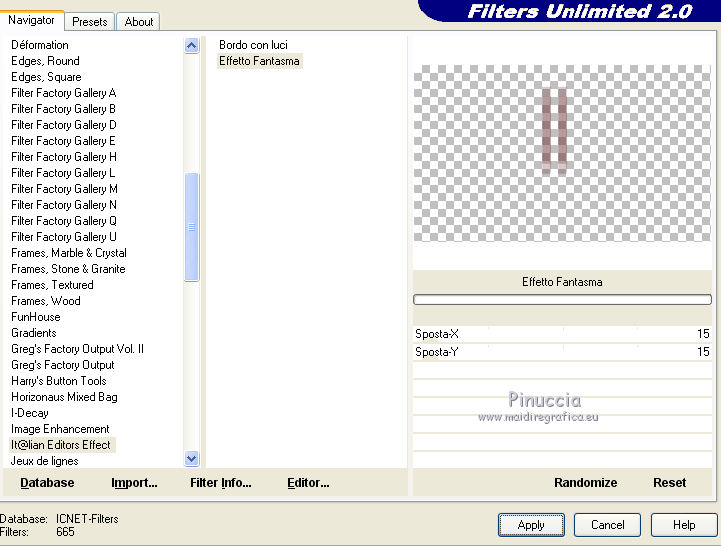Select Filter Factory Gallery L
The image size is (721, 546).
(x=63, y=173)
